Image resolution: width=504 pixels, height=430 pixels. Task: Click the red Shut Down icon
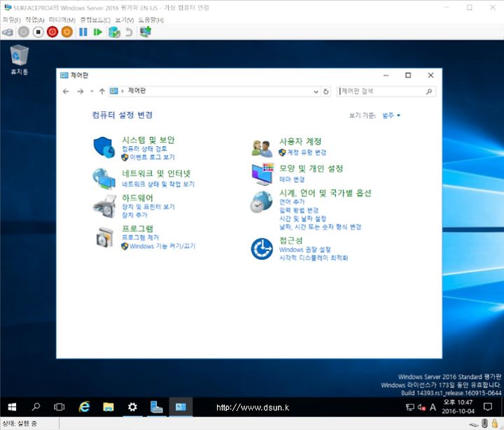pyautogui.click(x=52, y=32)
